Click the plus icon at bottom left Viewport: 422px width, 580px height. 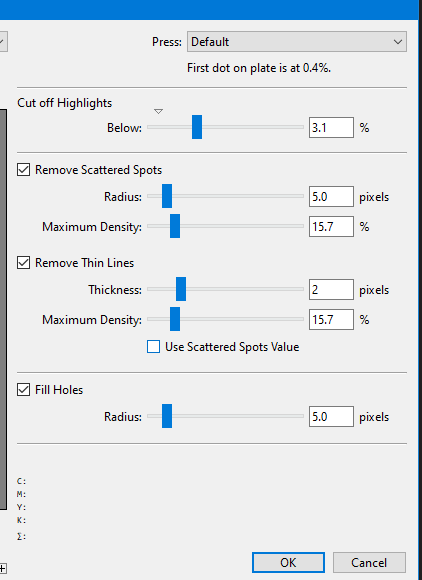point(3,568)
